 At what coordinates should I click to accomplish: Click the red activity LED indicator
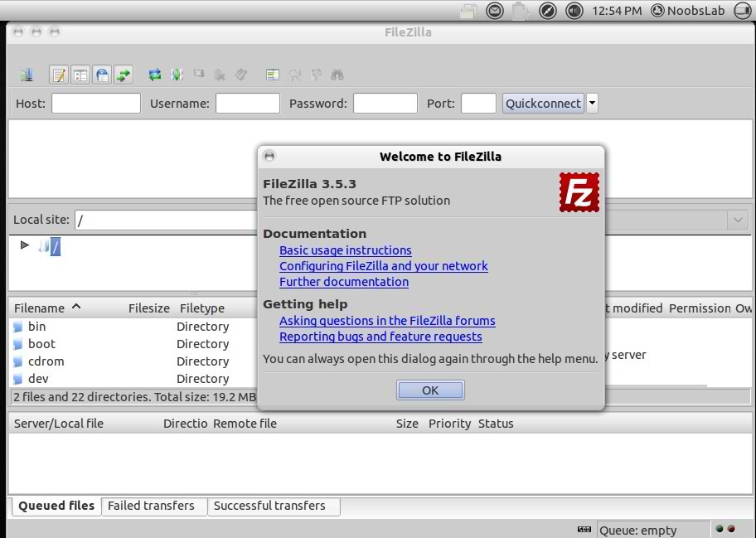[731, 529]
